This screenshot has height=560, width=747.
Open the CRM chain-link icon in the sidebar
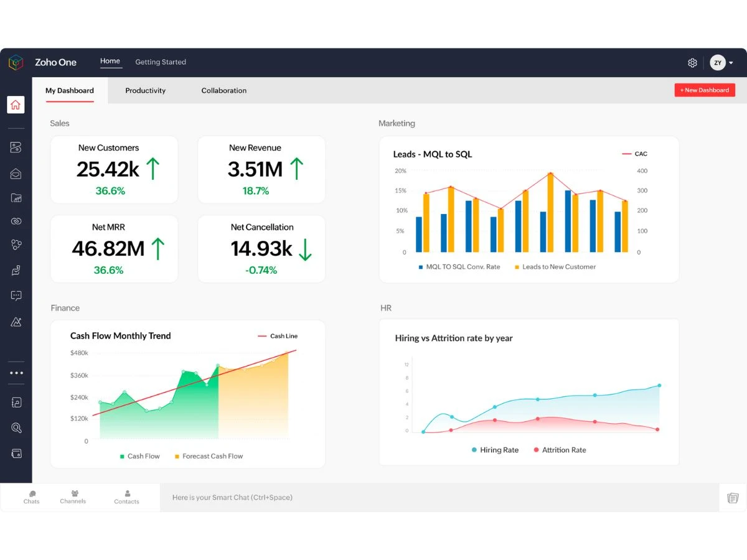click(16, 222)
